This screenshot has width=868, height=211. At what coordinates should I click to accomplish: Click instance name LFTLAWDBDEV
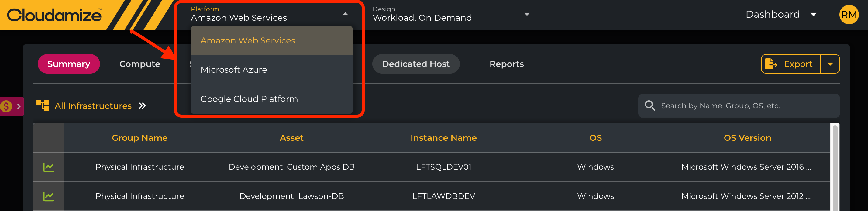(x=443, y=196)
